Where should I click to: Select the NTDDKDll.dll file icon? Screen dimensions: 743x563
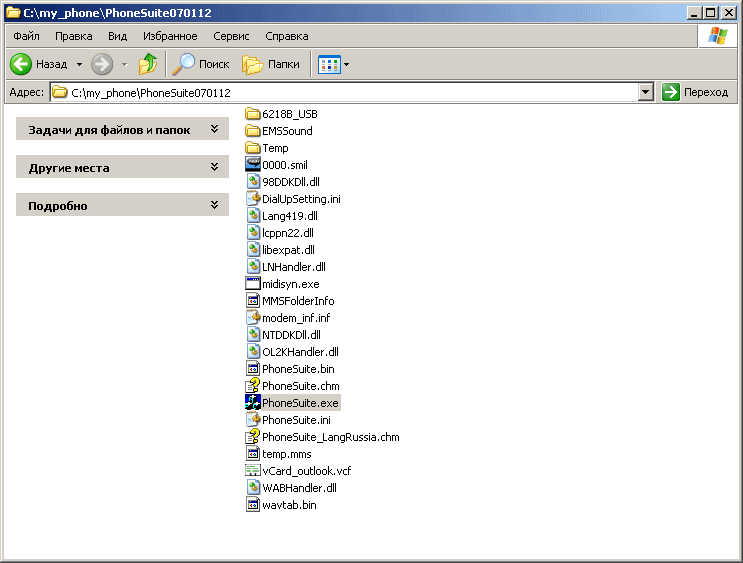click(253, 335)
